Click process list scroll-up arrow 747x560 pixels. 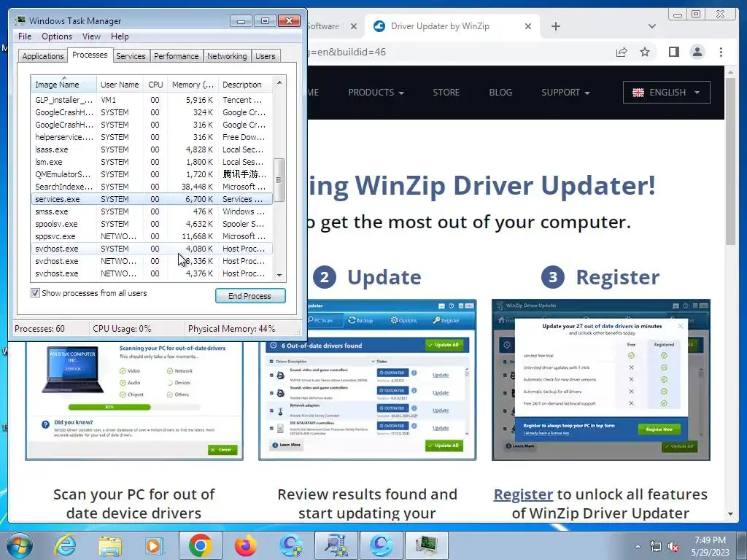279,82
